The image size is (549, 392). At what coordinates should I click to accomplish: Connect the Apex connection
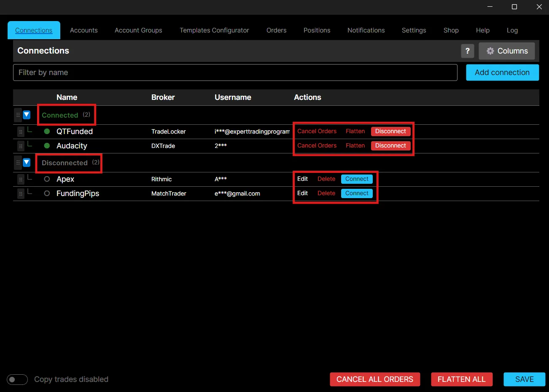pos(357,179)
